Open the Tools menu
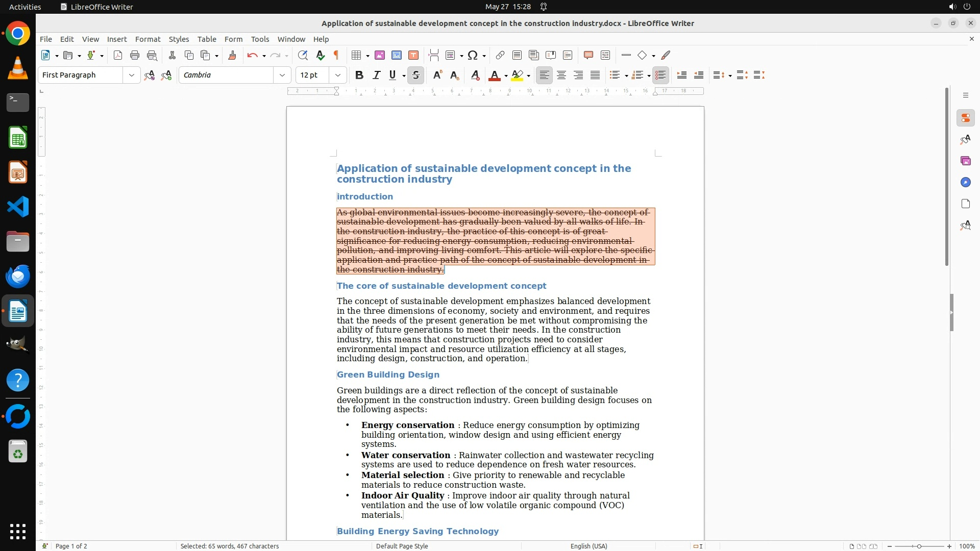Image resolution: width=980 pixels, height=551 pixels. [x=260, y=39]
